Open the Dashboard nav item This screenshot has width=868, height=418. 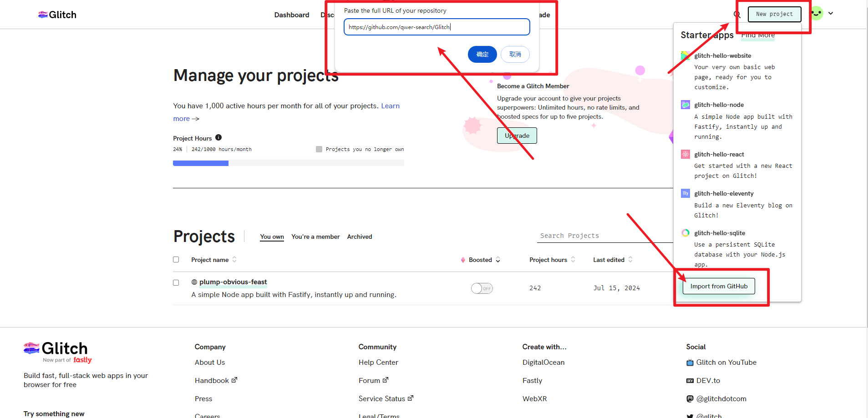pos(291,15)
